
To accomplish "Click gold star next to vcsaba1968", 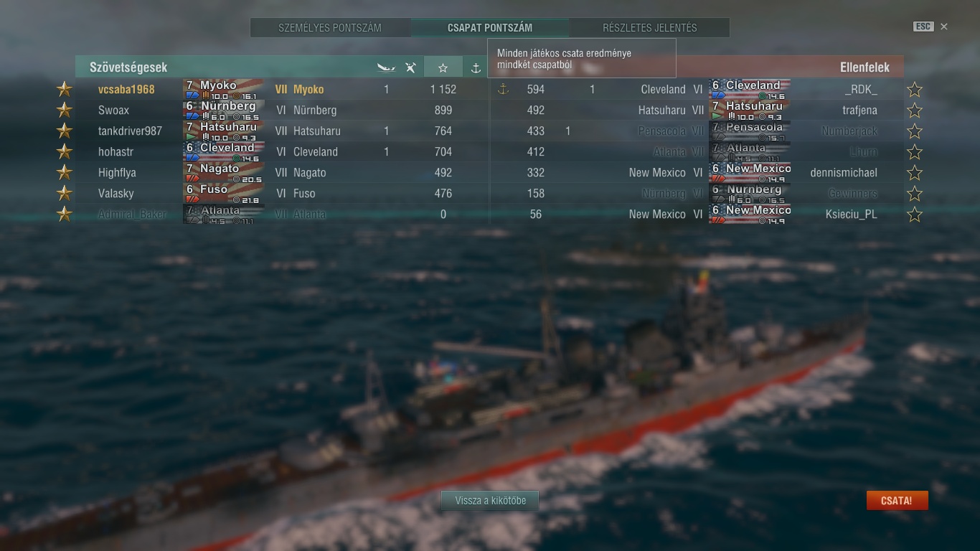I will coord(65,89).
